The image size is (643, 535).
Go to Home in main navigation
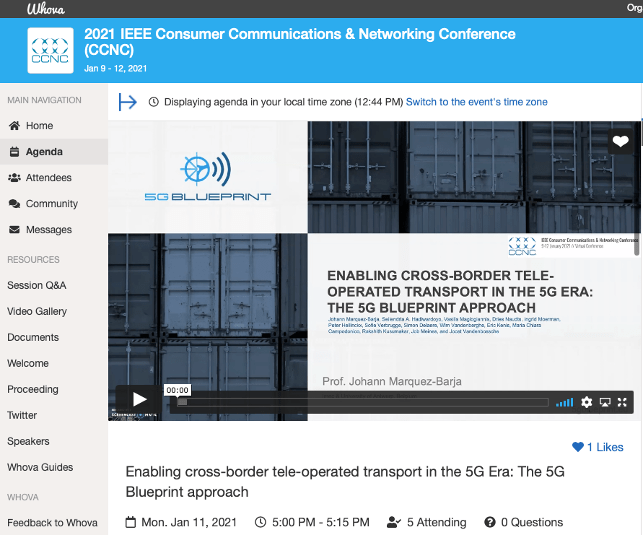(39, 126)
